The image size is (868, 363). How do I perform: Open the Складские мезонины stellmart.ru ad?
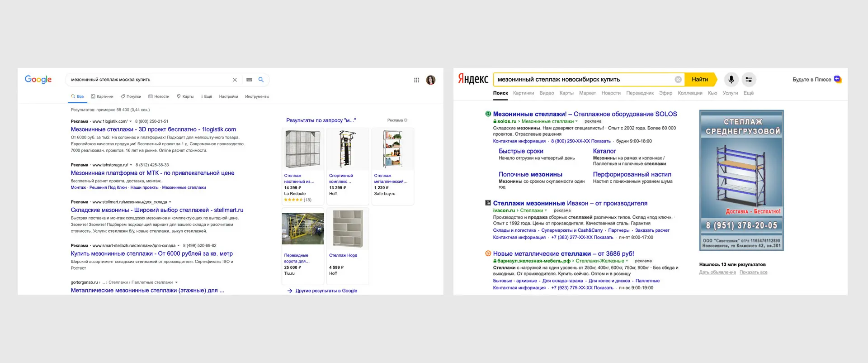coord(157,210)
